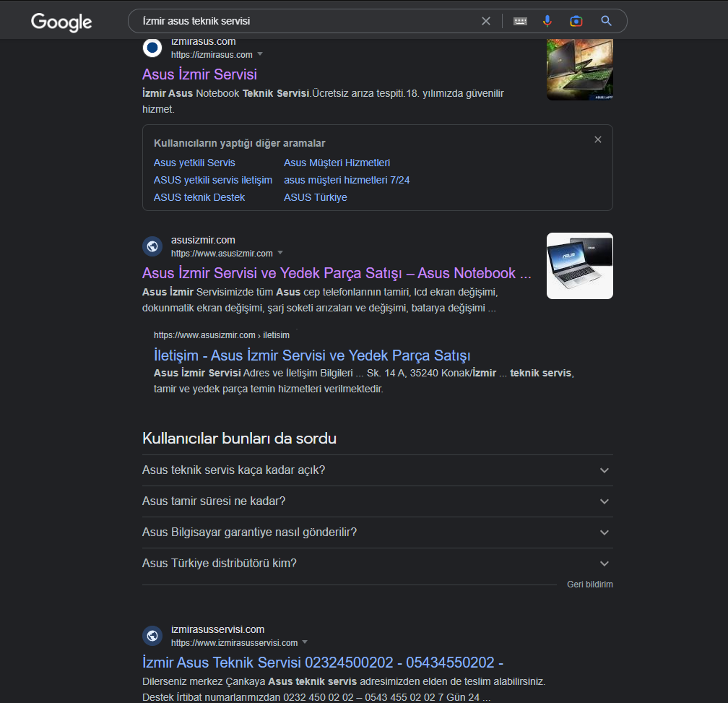This screenshot has width=728, height=703.
Task: Click the 'Geri bildirim' feedback link
Action: point(589,584)
